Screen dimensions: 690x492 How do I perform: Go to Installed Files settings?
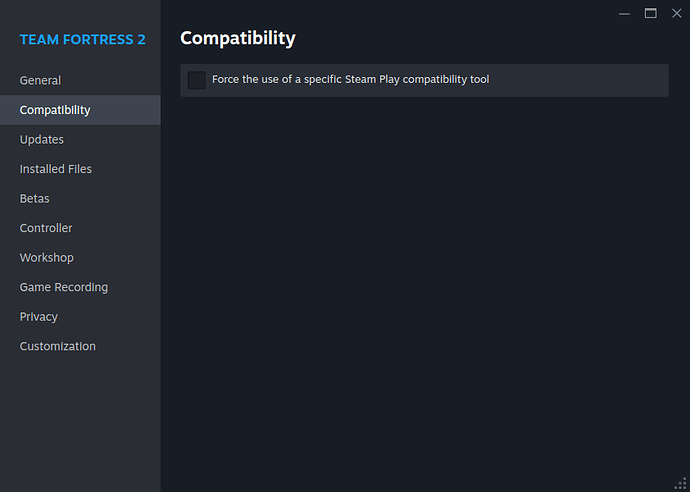pos(56,169)
